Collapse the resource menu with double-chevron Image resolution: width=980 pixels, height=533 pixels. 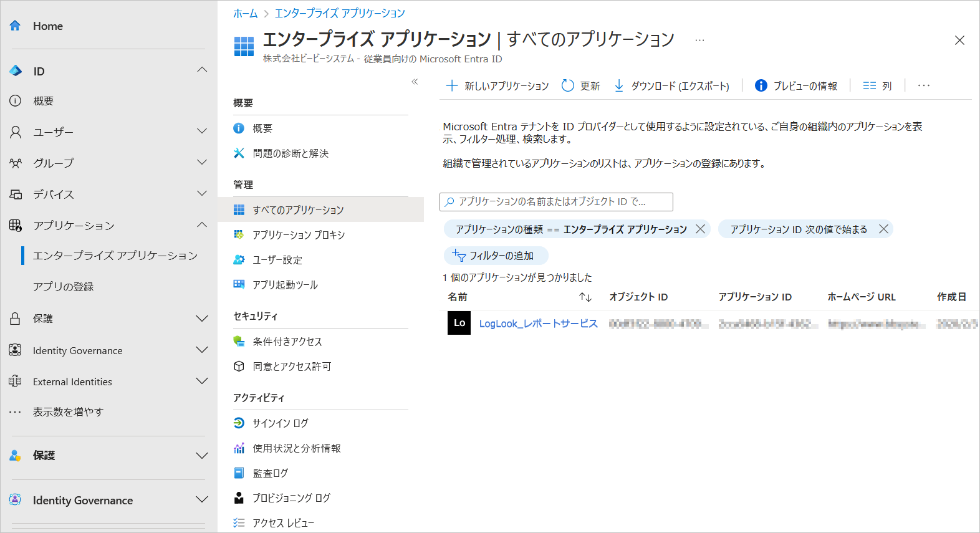click(x=415, y=82)
